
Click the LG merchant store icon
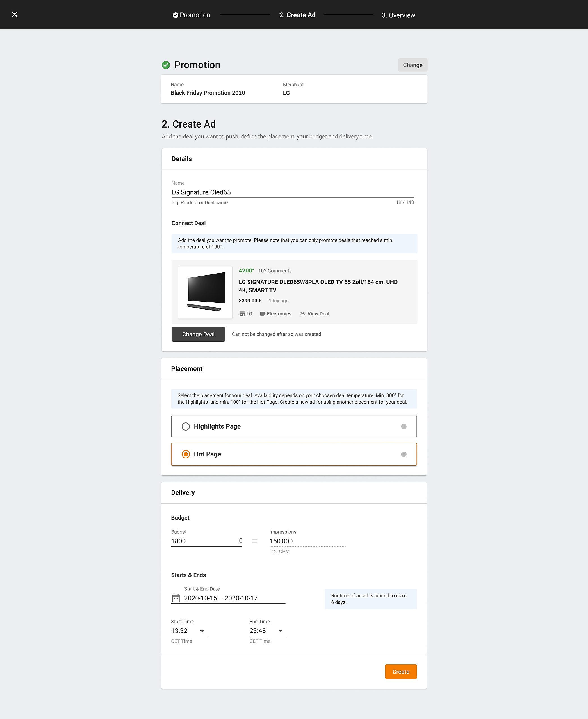tap(242, 314)
